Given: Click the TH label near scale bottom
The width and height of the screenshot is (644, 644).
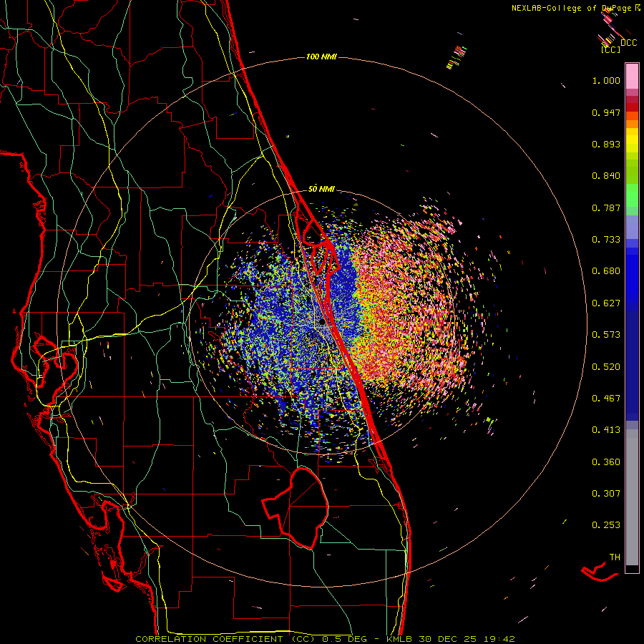Looking at the screenshot, I should [x=615, y=557].
